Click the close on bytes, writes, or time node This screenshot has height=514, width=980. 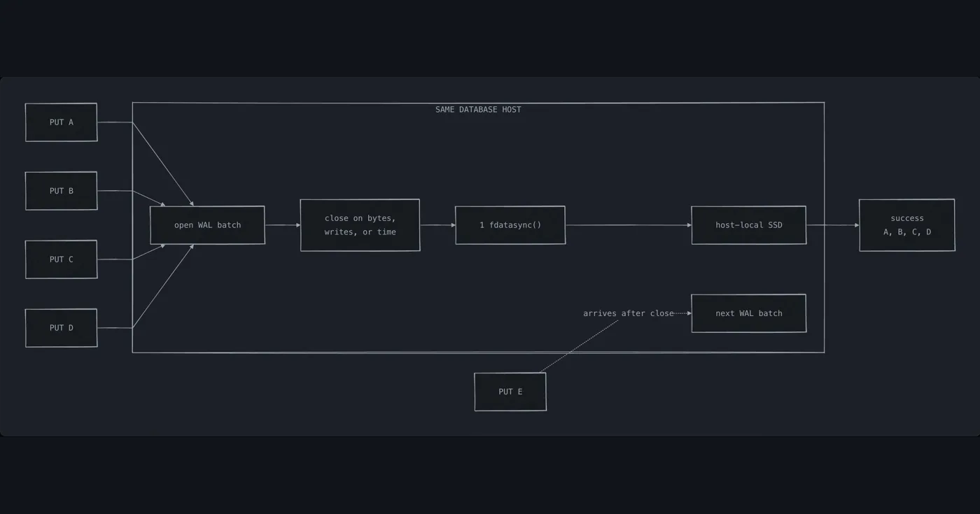pos(360,225)
